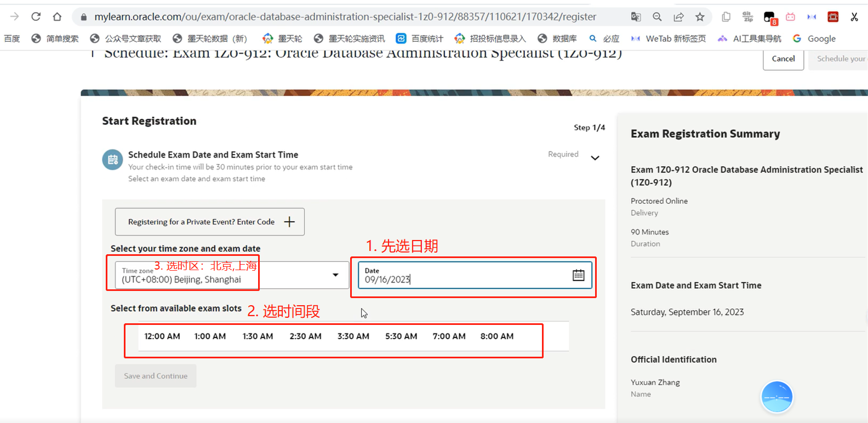Open the 简单搜索 bookmark
Screen dimensions: 868x423
pos(55,38)
